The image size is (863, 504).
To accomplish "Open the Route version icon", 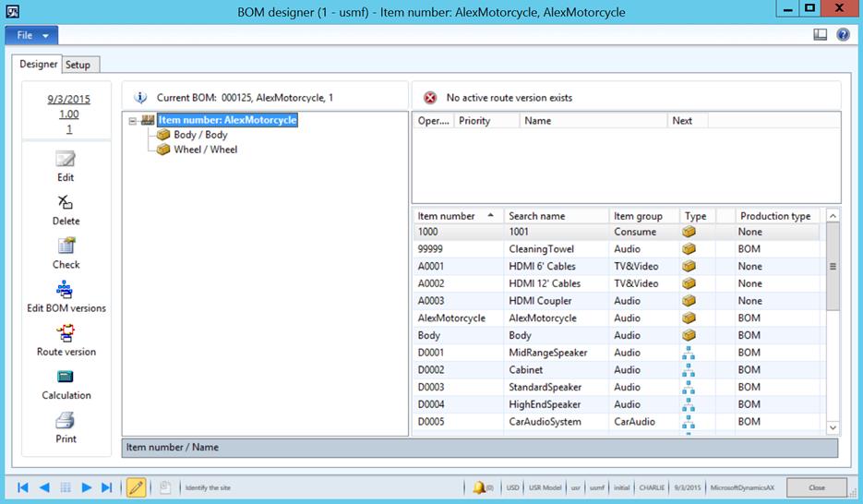I will tap(65, 333).
